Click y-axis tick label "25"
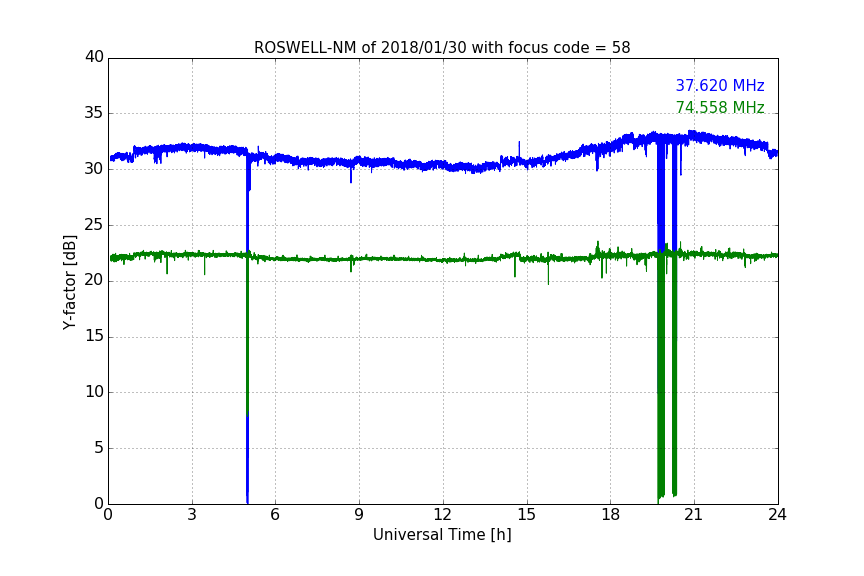Viewport: 864px width, 576px height. point(94,225)
